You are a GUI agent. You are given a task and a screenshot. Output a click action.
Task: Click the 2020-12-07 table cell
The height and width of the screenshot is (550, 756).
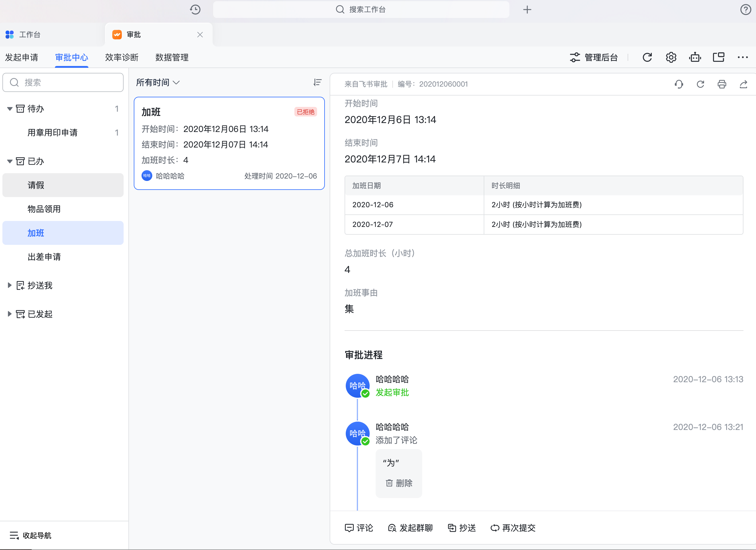[x=414, y=224]
